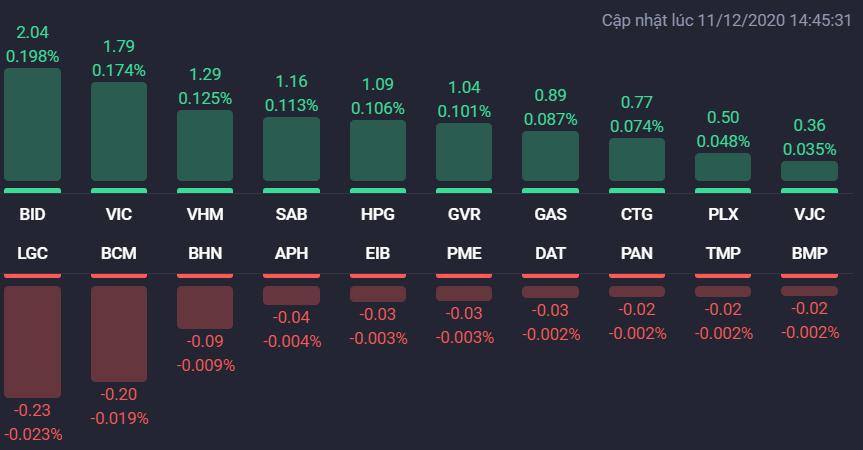Select the CTG green bar

click(x=637, y=159)
